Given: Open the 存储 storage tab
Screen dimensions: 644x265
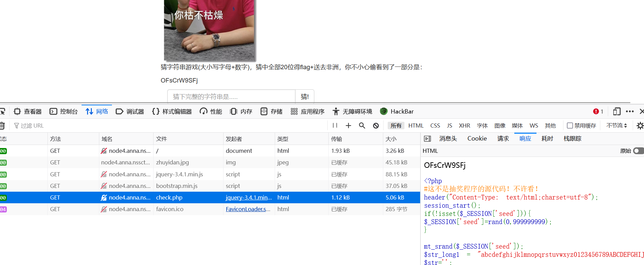Looking at the screenshot, I should 271,112.
